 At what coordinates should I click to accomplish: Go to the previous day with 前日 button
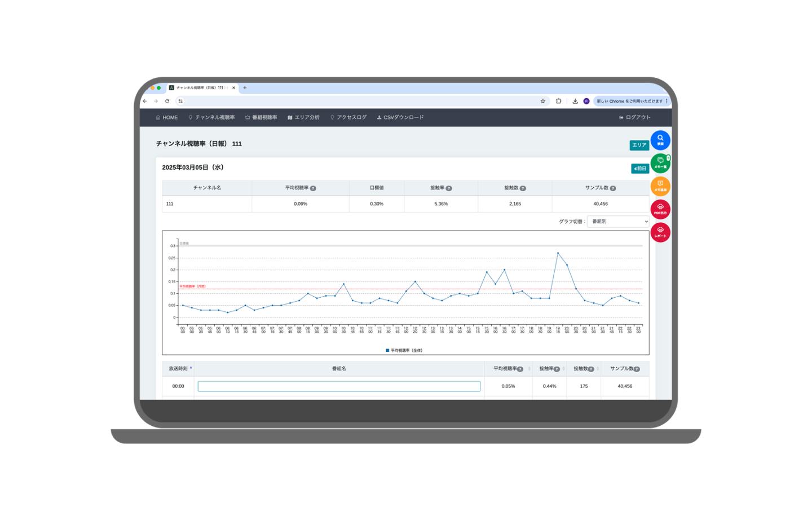pyautogui.click(x=639, y=169)
